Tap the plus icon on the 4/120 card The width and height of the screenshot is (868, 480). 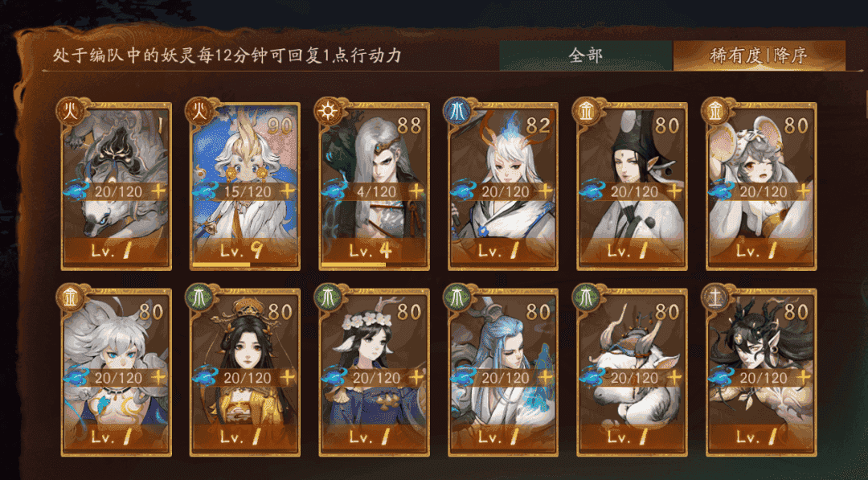pyautogui.click(x=416, y=191)
